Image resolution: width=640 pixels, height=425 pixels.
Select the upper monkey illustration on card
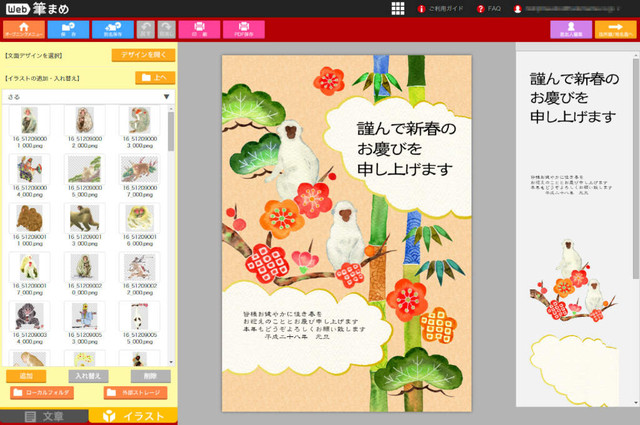293,157
